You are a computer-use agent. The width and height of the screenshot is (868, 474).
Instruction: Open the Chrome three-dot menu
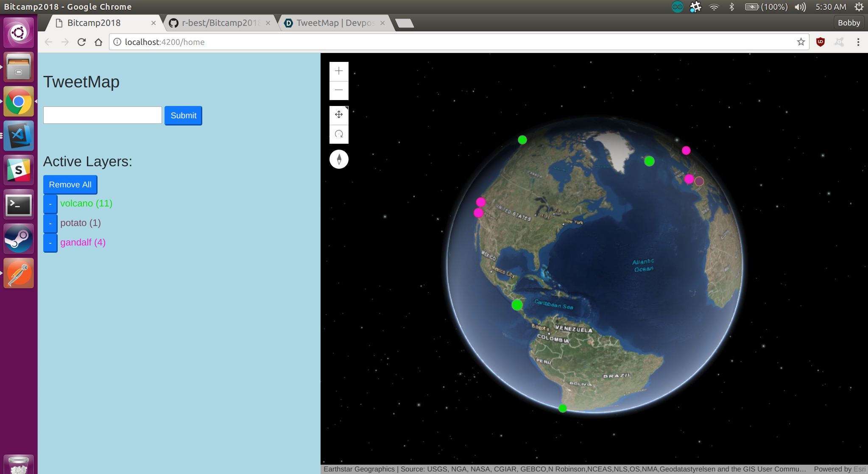point(858,42)
